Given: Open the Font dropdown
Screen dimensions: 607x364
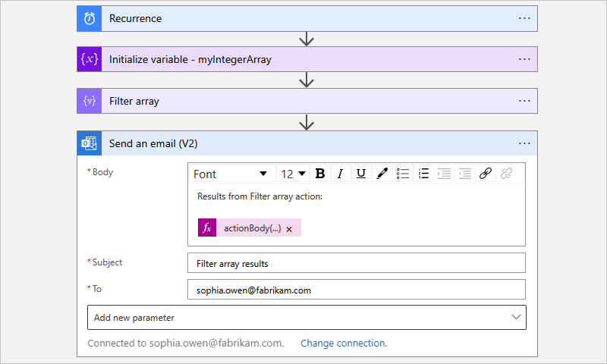Looking at the screenshot, I should click(x=231, y=174).
